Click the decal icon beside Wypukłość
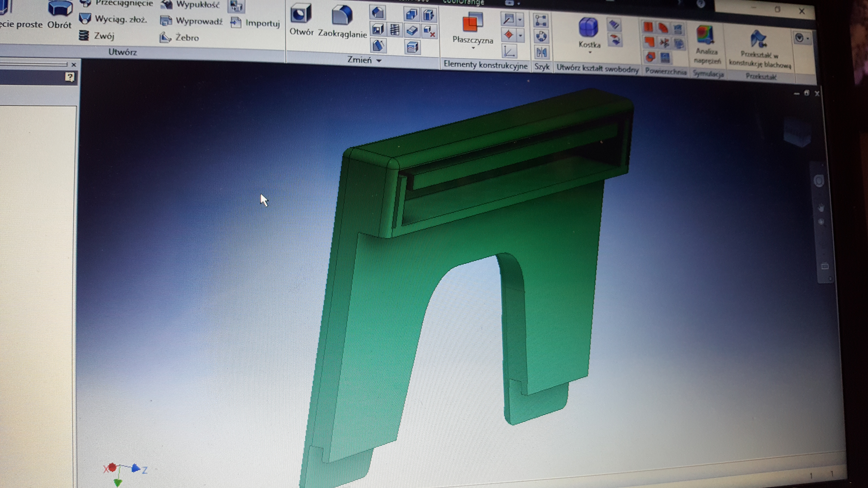This screenshot has width=868, height=488. point(236,6)
